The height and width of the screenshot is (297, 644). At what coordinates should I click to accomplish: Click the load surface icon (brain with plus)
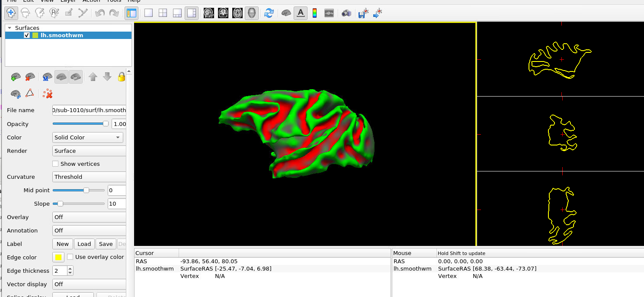point(16,77)
